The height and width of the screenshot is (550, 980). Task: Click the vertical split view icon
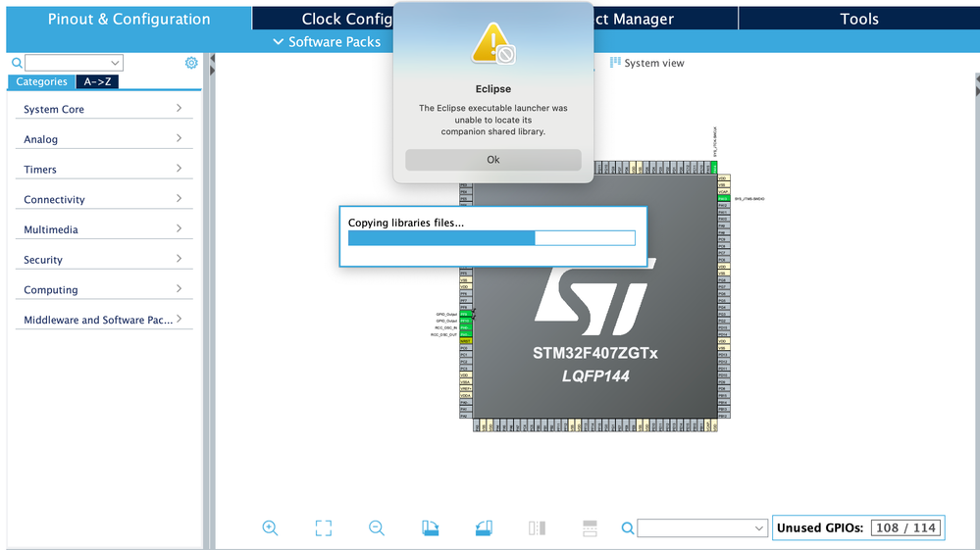click(537, 528)
